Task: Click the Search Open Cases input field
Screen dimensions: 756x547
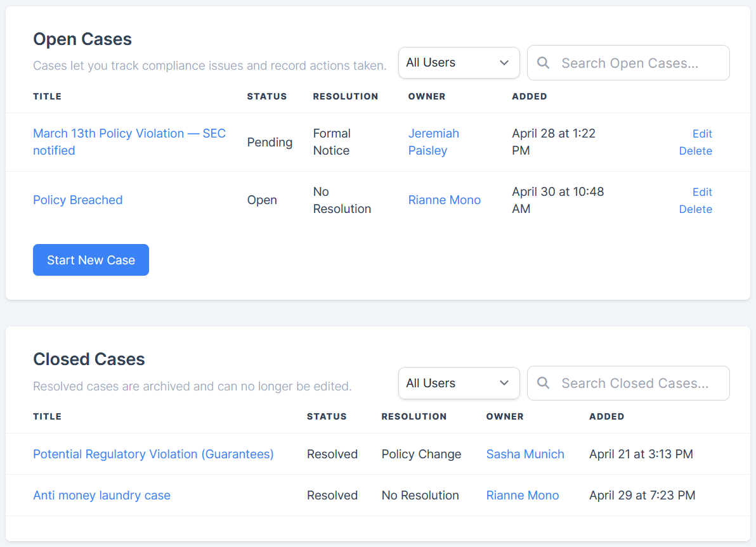Action: point(628,63)
